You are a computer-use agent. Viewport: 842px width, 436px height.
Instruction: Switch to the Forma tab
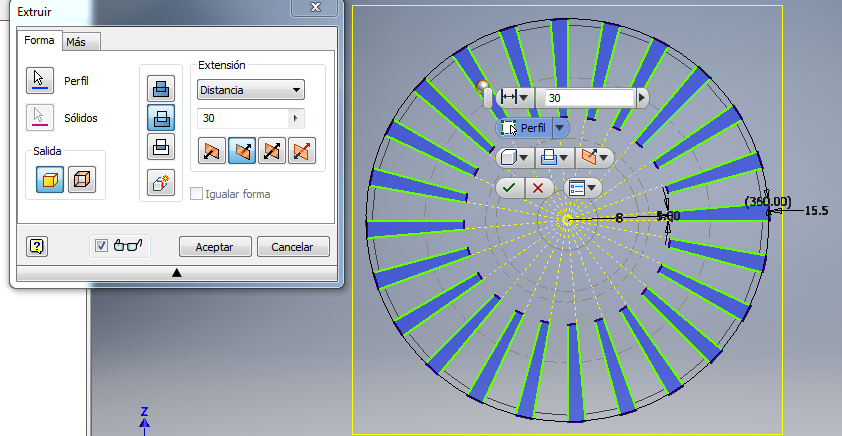(39, 40)
